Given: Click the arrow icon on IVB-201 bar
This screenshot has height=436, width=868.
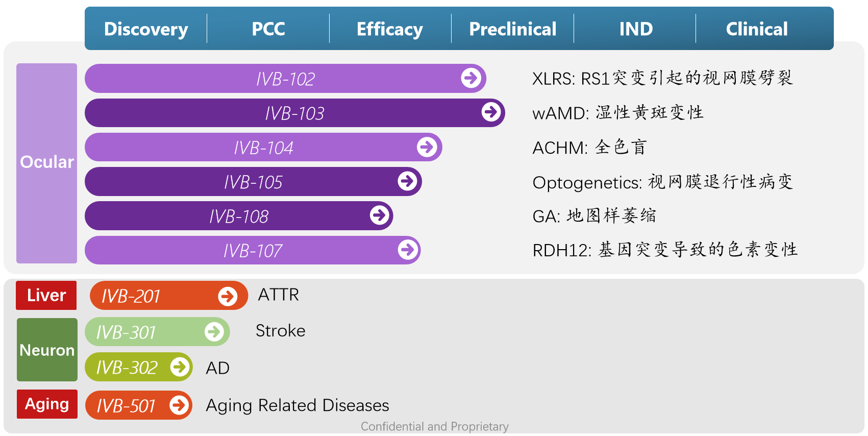Looking at the screenshot, I should 228,296.
